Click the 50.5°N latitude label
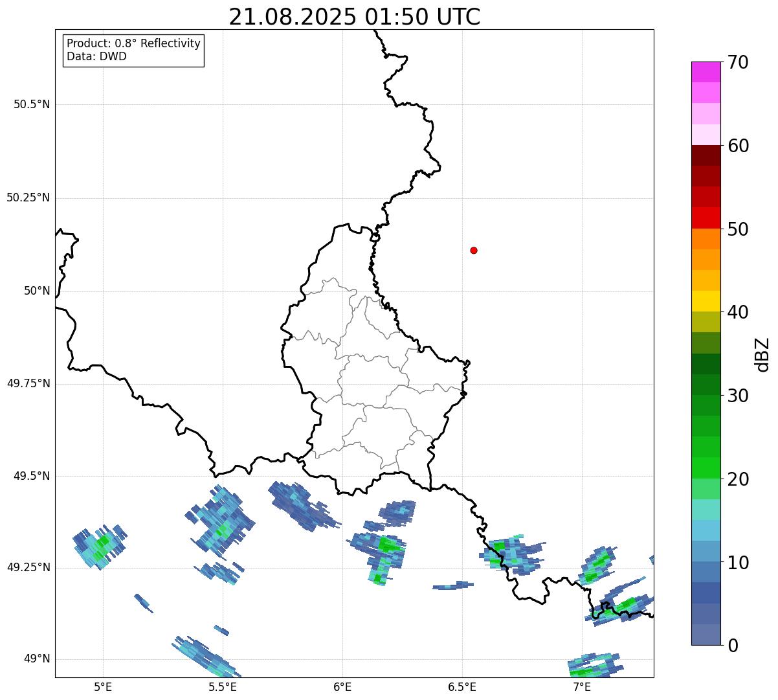 [x=32, y=104]
